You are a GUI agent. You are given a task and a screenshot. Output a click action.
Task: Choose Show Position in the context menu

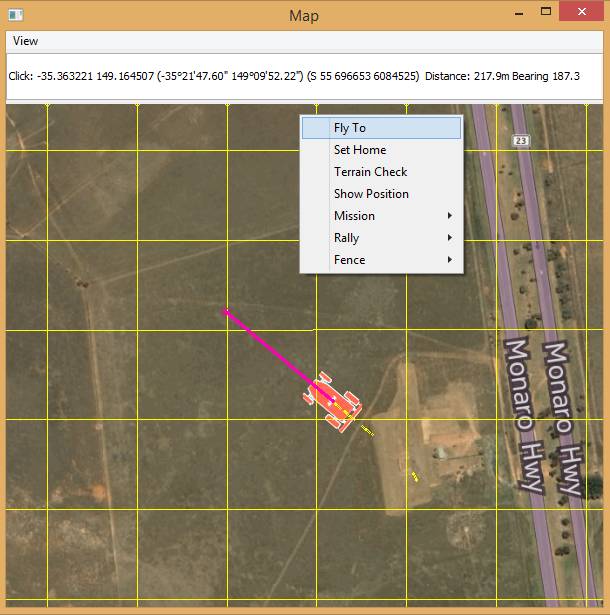point(371,194)
